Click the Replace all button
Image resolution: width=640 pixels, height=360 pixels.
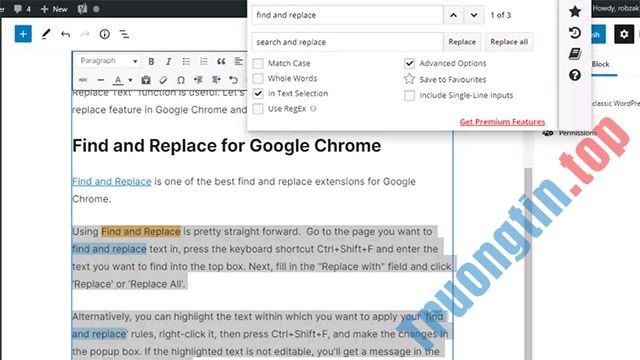pos(509,42)
